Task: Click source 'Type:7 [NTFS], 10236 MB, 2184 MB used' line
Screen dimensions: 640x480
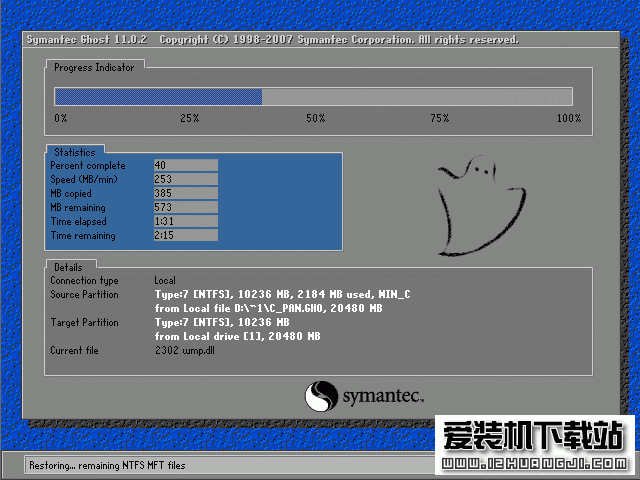Action: pyautogui.click(x=282, y=294)
